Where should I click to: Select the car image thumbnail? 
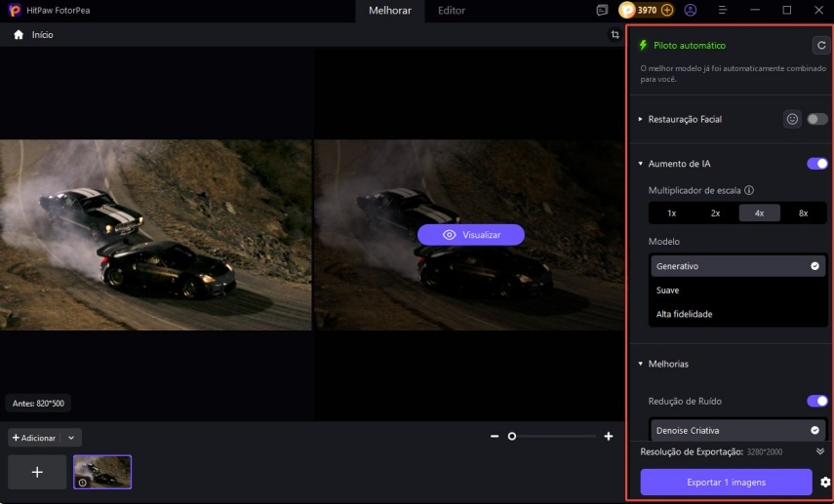click(x=102, y=472)
